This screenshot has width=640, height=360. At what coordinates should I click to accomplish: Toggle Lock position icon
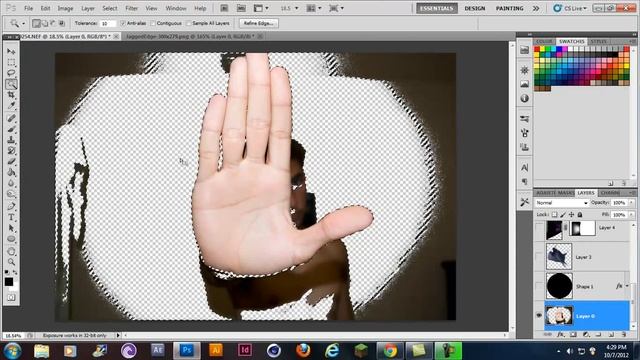571,214
